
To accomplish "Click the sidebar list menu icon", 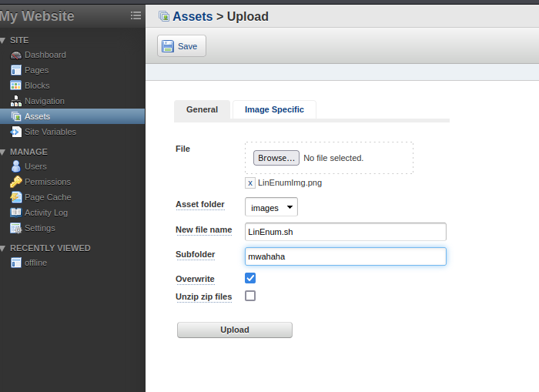I will point(136,15).
